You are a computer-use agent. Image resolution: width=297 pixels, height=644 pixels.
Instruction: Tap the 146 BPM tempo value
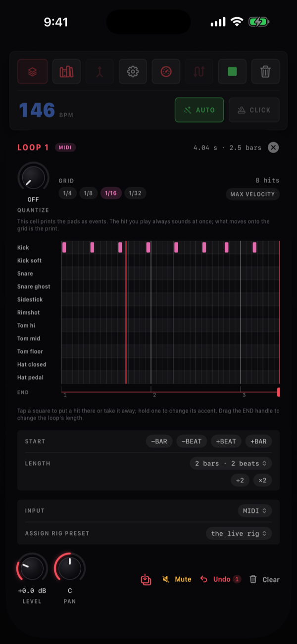coord(37,110)
